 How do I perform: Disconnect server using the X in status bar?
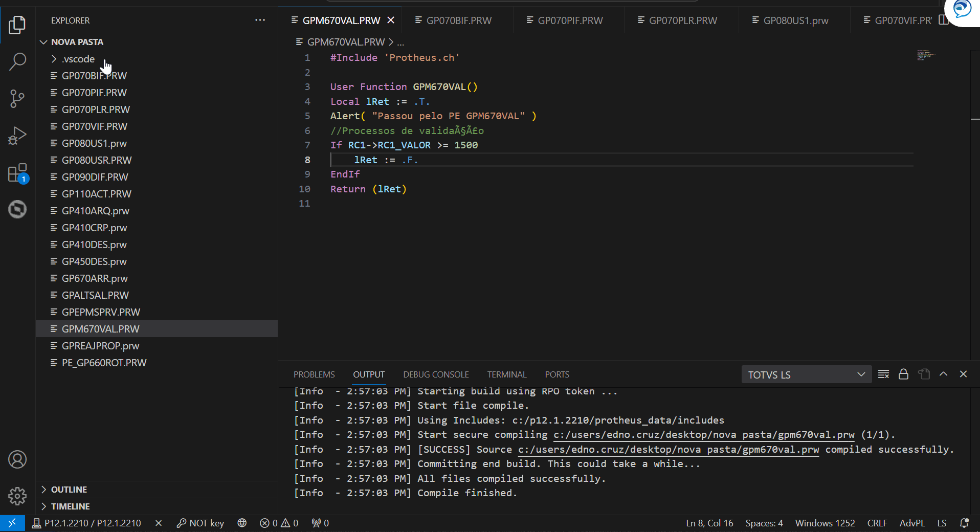159,523
